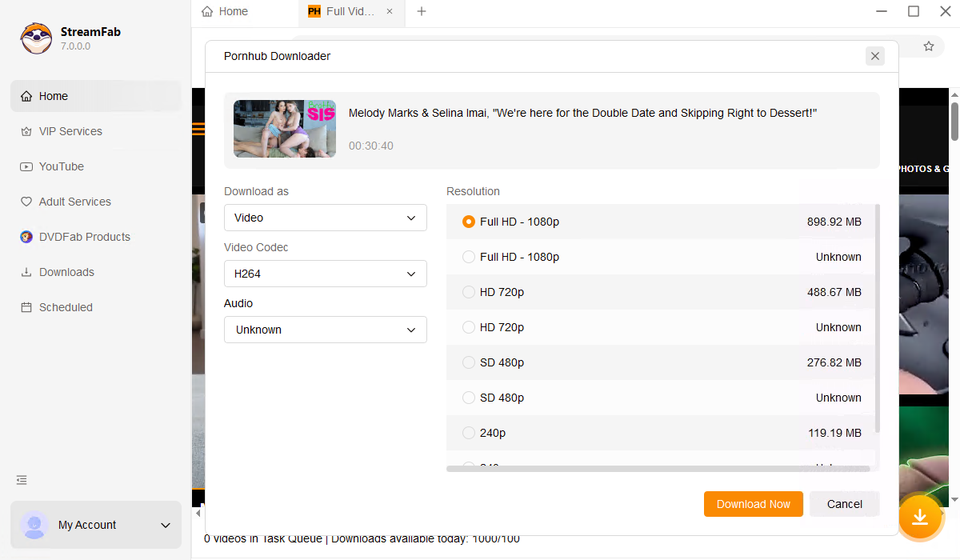Open a new tab with plus button

click(x=422, y=11)
